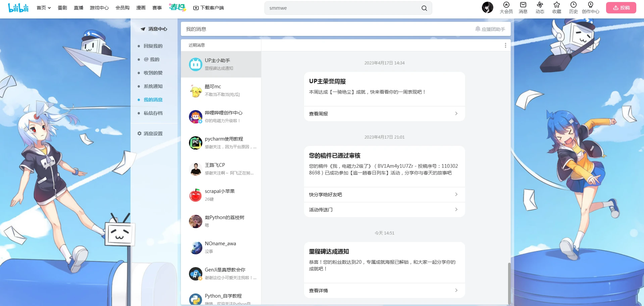Image resolution: width=644 pixels, height=306 pixels.
Task: Click timestamp 今天 14:51
Action: [x=385, y=233]
